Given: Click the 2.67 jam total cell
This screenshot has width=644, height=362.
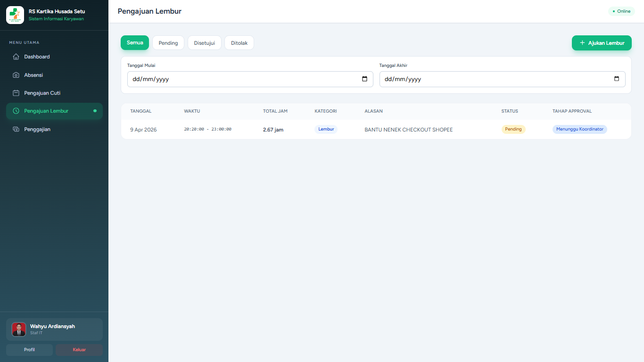Looking at the screenshot, I should [273, 130].
